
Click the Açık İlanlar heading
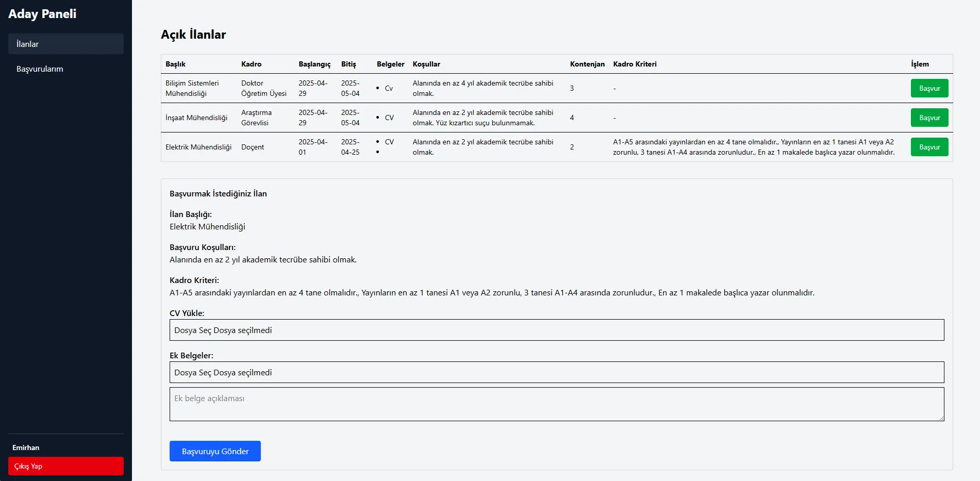click(x=193, y=35)
